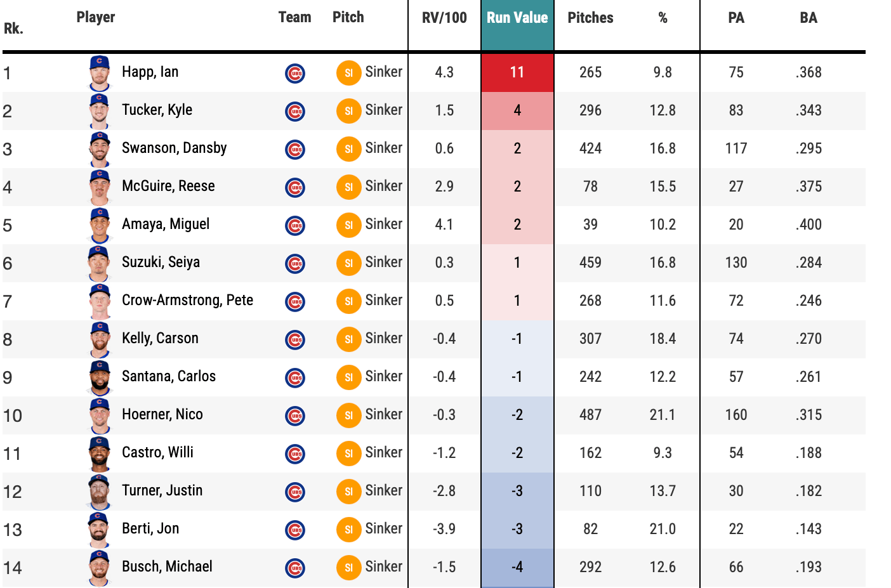Click the orange SI badge for Reese McGuire

pyautogui.click(x=348, y=187)
